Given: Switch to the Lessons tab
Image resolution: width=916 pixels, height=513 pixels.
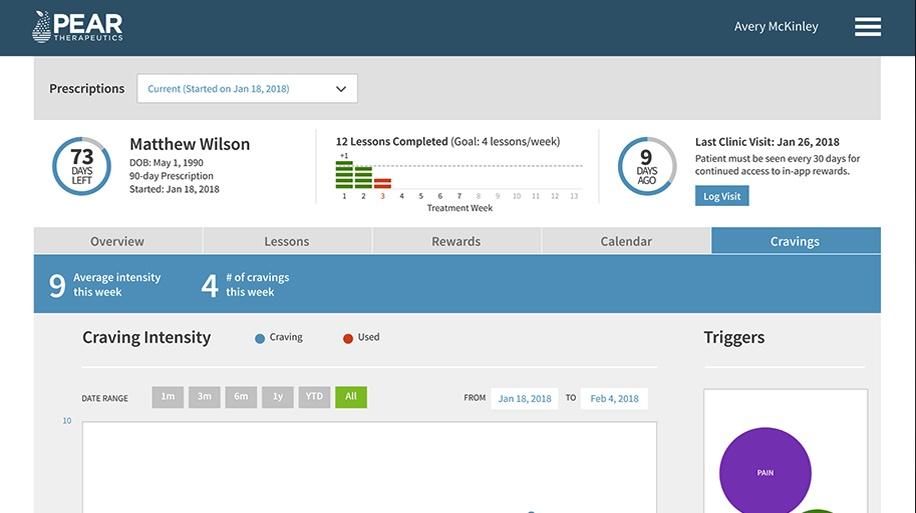Looking at the screenshot, I should tap(287, 241).
